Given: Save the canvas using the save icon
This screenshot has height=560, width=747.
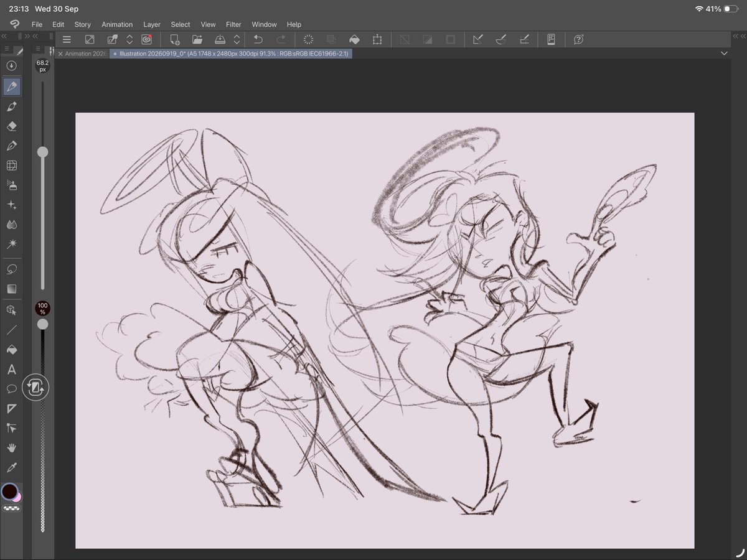Looking at the screenshot, I should pyautogui.click(x=220, y=39).
